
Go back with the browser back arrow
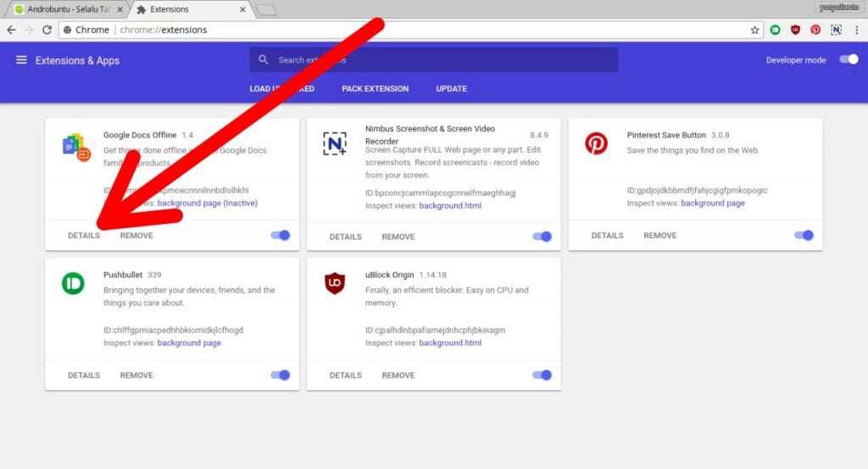pos(11,30)
